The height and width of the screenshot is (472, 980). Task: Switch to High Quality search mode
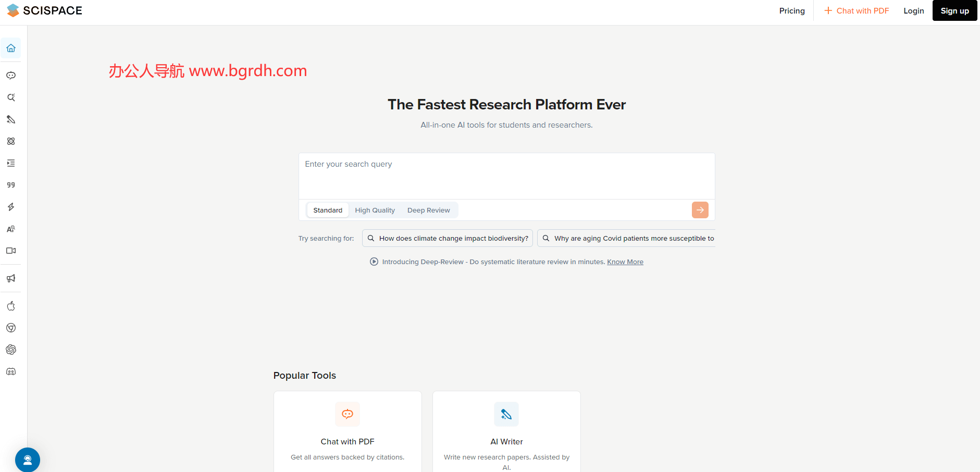click(x=375, y=210)
